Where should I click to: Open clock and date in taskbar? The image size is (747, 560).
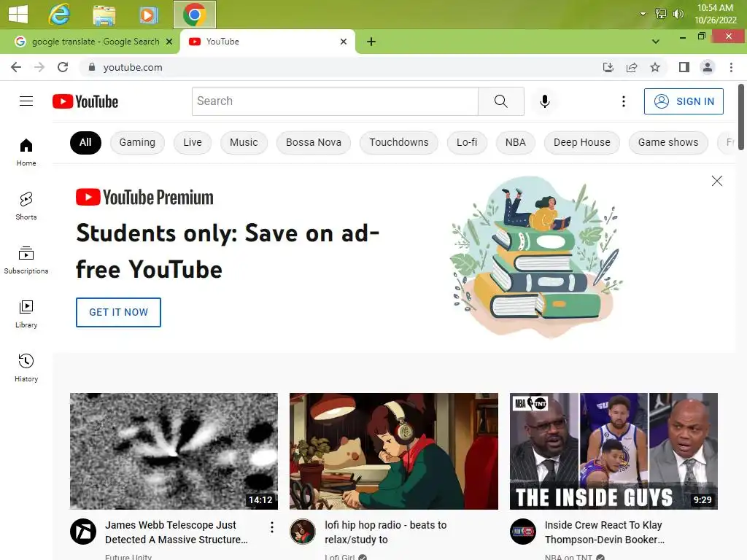click(715, 14)
